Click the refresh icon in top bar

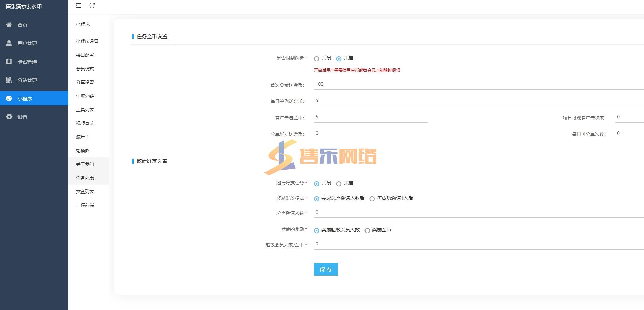[x=92, y=5]
